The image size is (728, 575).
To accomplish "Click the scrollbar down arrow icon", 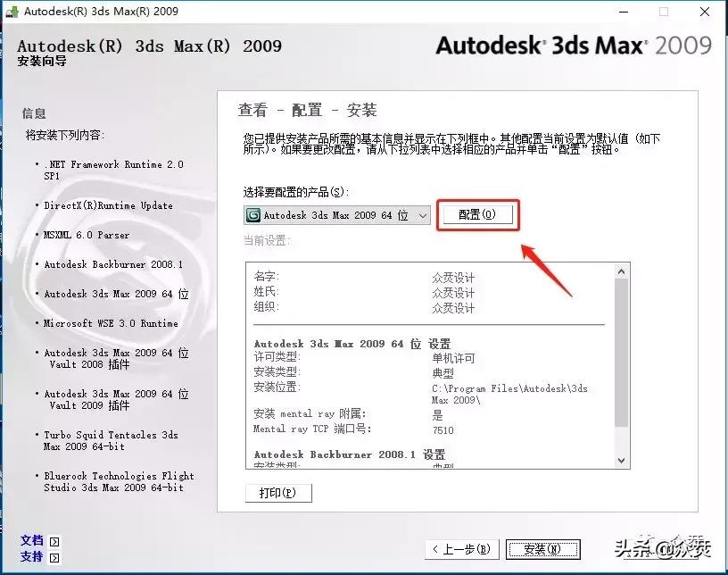I will pos(623,460).
